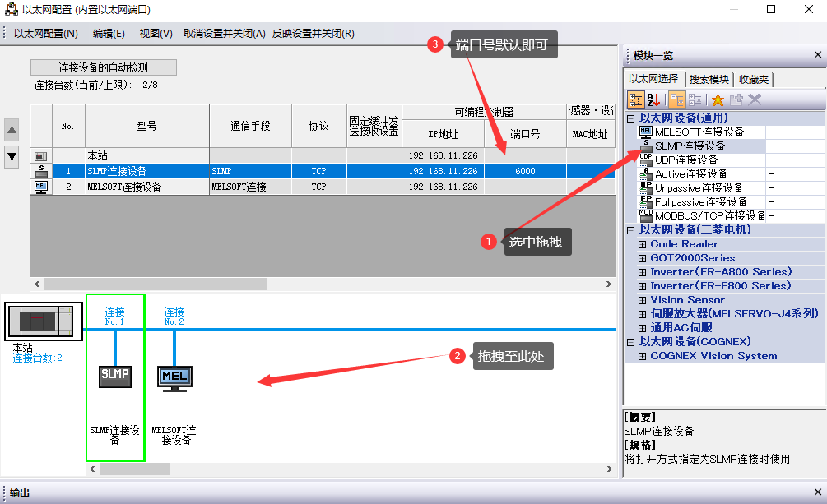827x504 pixels.
Task: Toggle category display icon in module list toolbar
Action: point(635,99)
